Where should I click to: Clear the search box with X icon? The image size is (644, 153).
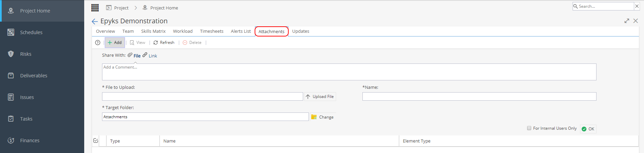[637, 6]
